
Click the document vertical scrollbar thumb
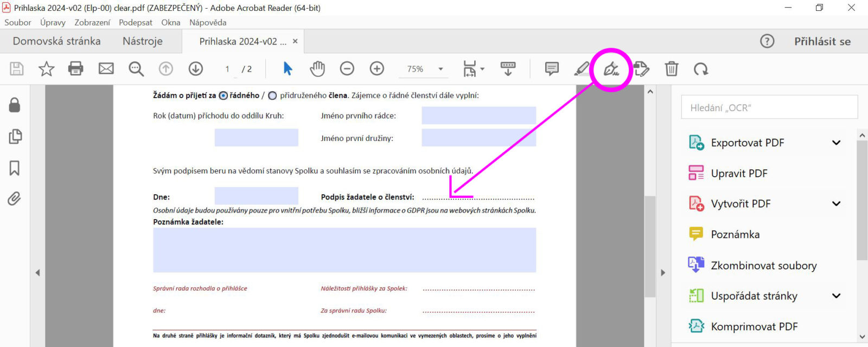pyautogui.click(x=650, y=247)
